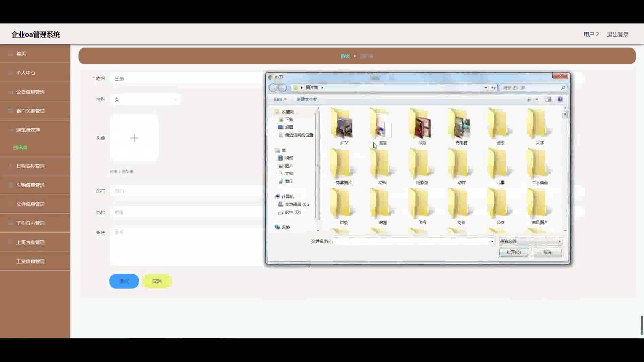This screenshot has height=362, width=644.
Task: Click the forward navigation arrow in dialog
Action: (283, 87)
